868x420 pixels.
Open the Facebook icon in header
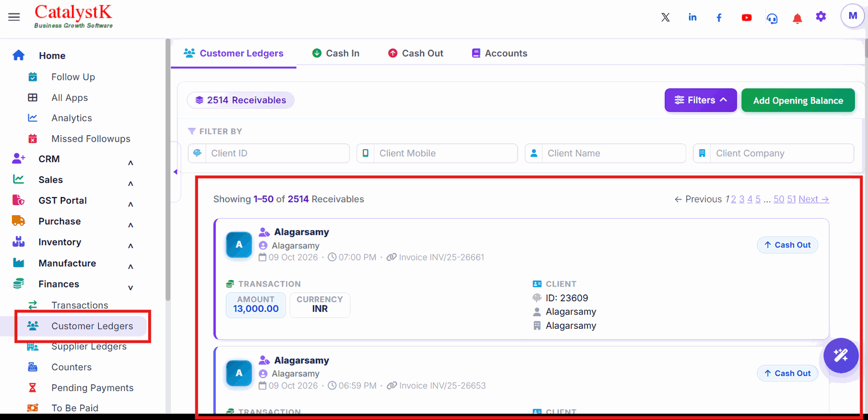coord(719,18)
